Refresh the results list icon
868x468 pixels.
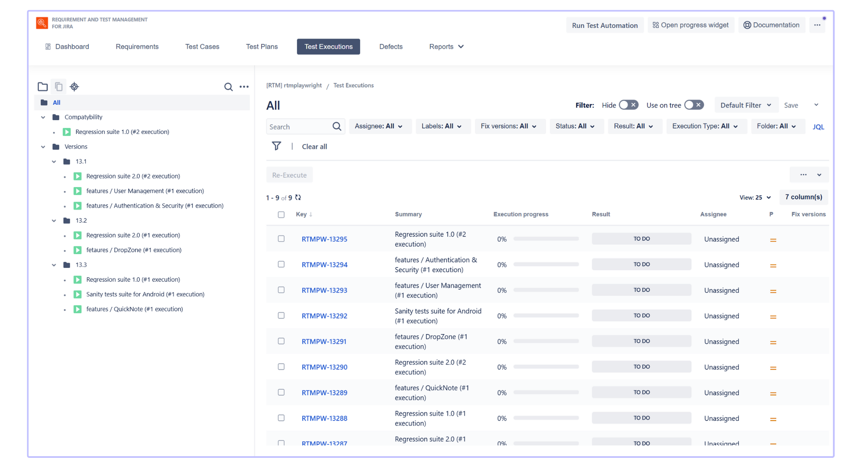tap(298, 197)
